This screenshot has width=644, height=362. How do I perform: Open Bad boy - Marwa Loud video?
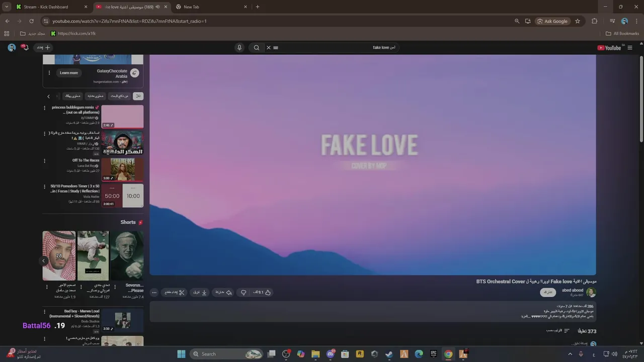pos(122,320)
